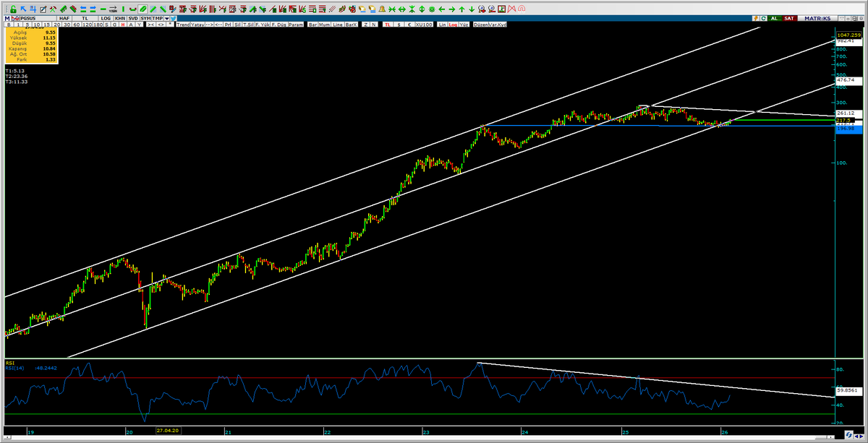Click the SYM header button
This screenshot has height=443, width=868.
click(x=145, y=18)
